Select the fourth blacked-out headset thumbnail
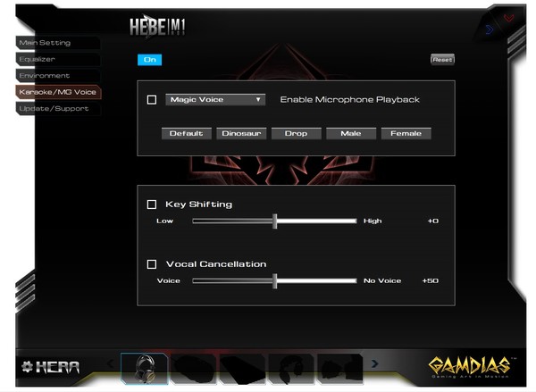This screenshot has width=536, height=392. click(291, 368)
